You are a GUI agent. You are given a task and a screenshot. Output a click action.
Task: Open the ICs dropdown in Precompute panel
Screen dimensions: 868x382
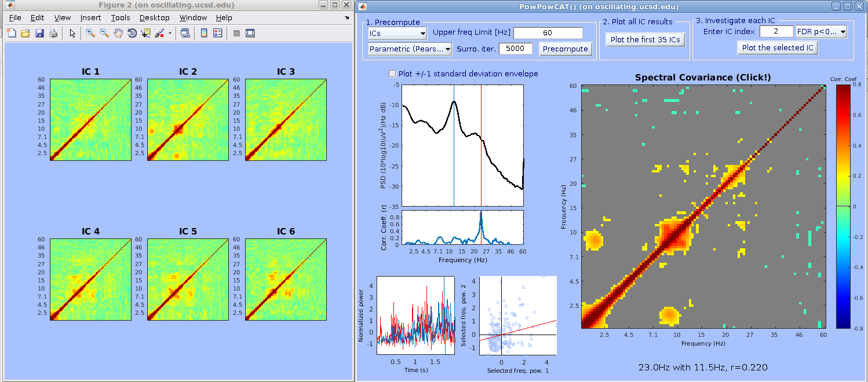(397, 33)
